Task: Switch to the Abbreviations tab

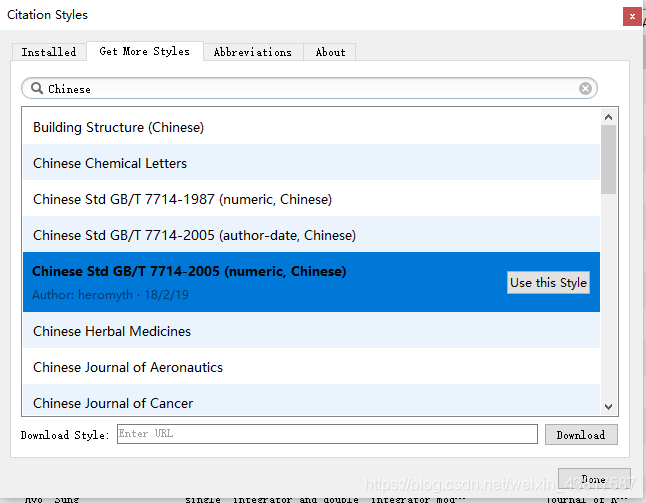Action: pyautogui.click(x=253, y=52)
